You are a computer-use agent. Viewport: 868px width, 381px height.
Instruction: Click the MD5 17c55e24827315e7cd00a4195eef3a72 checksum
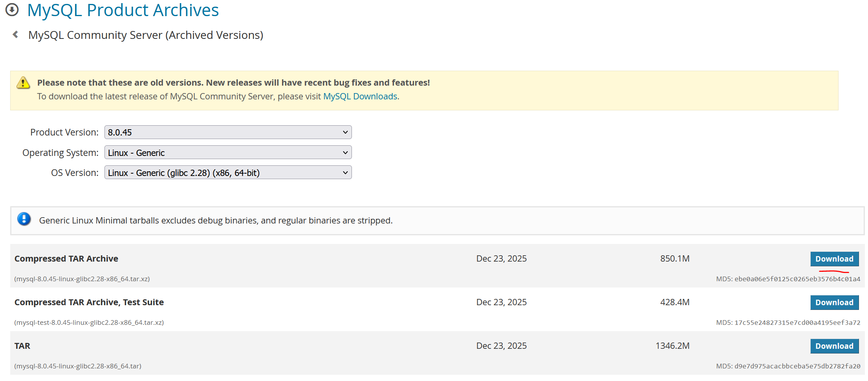click(x=788, y=322)
